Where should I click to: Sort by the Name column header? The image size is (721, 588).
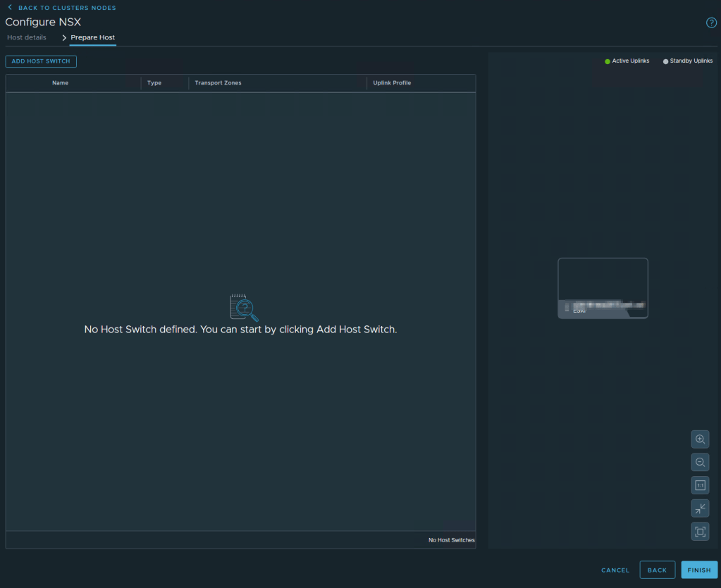(x=60, y=83)
